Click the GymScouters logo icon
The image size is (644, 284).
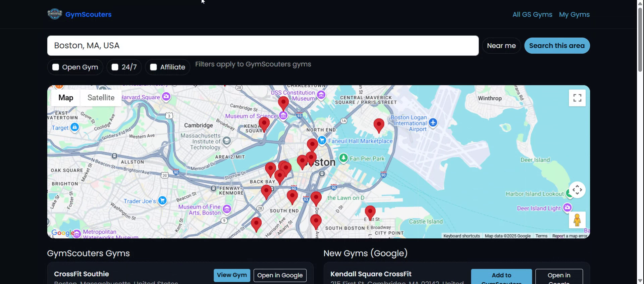tap(55, 14)
